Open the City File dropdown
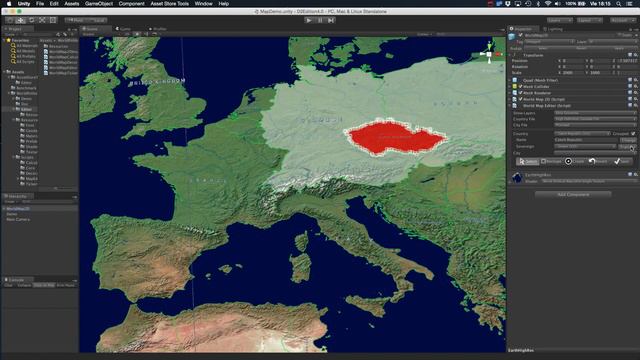The height and width of the screenshot is (360, 640). point(595,125)
